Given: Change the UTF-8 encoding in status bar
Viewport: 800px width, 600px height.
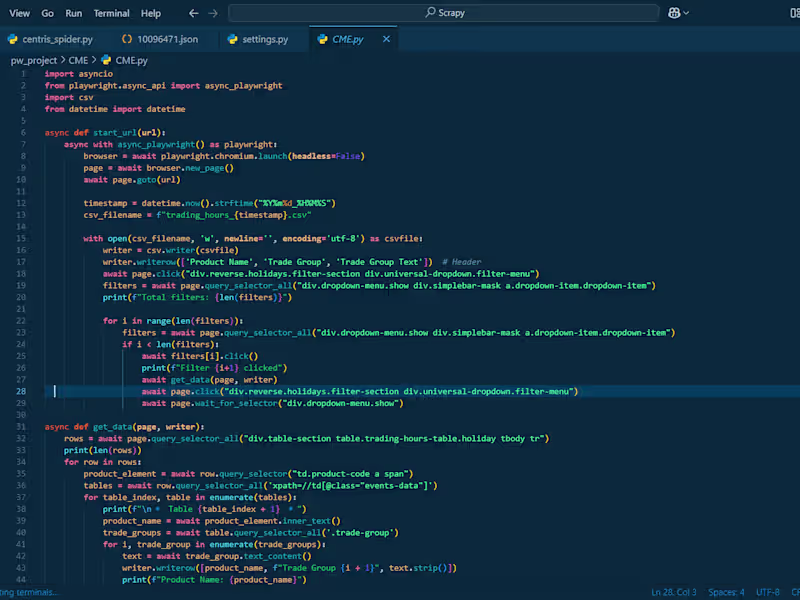Looking at the screenshot, I should 766,592.
